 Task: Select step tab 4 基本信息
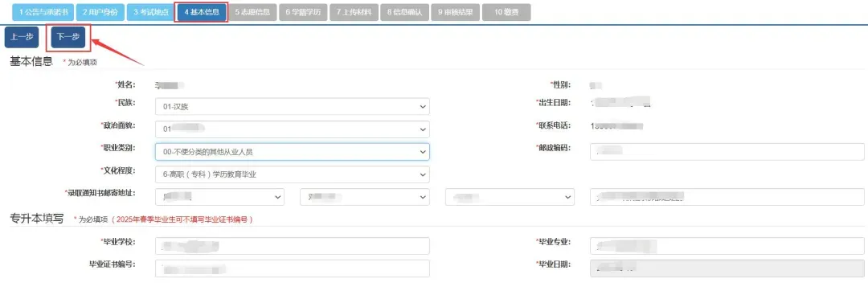point(202,12)
